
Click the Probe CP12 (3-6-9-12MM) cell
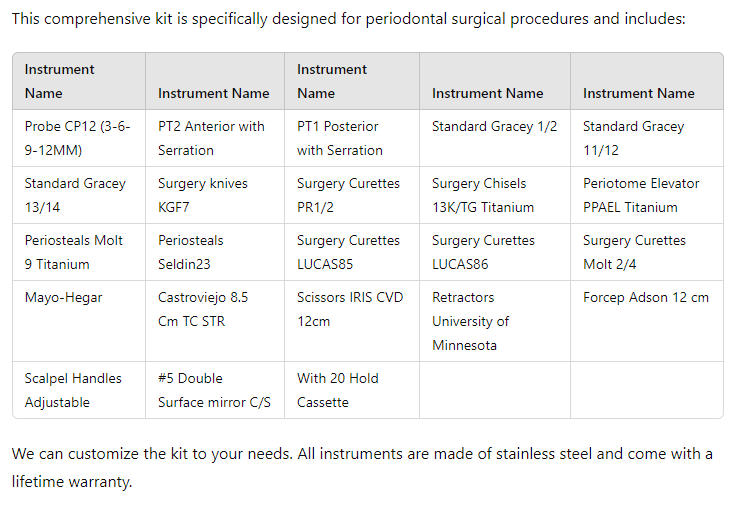click(x=78, y=138)
